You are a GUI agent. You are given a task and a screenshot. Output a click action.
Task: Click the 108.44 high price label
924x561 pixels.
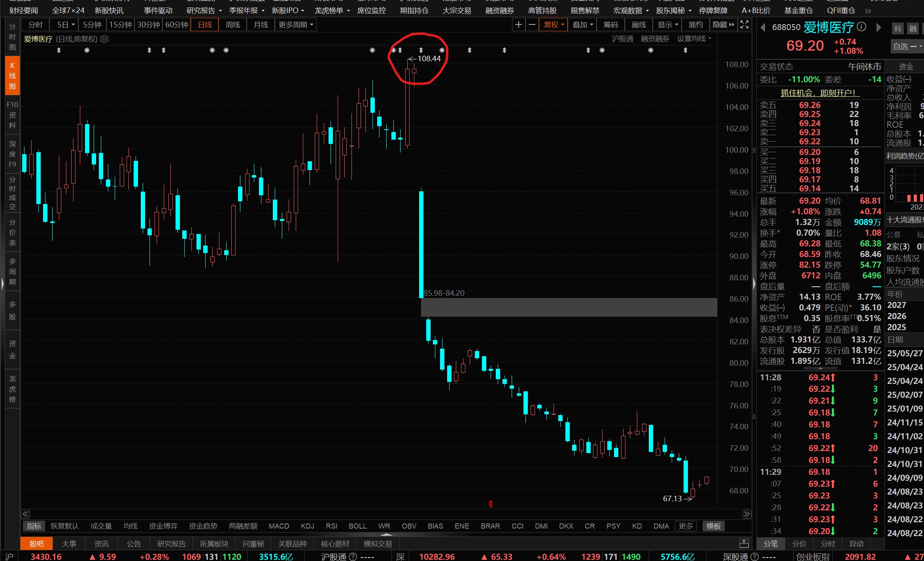429,59
